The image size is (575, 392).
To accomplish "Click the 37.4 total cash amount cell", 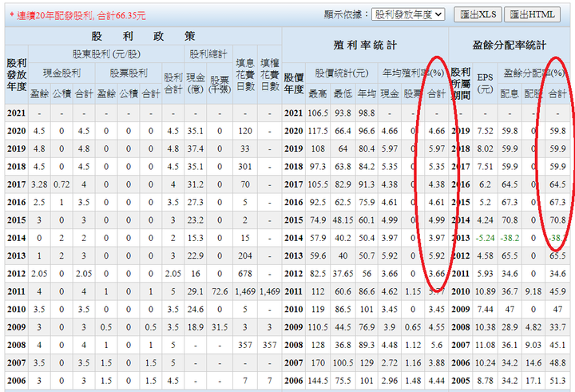I will click(x=196, y=148).
